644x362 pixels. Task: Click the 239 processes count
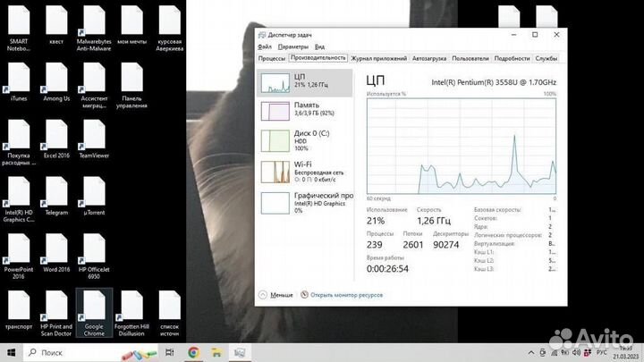pos(375,245)
